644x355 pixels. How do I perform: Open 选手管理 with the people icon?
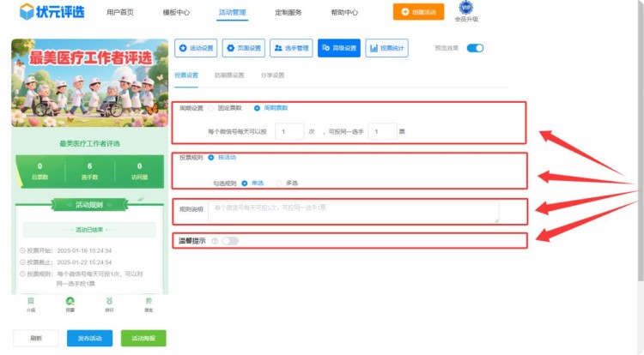click(x=291, y=48)
